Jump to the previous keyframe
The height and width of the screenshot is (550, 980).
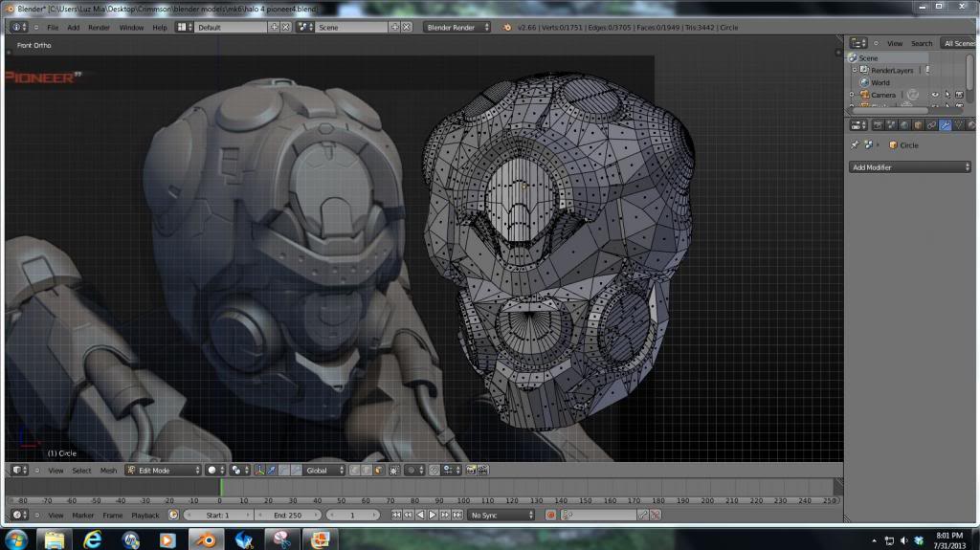click(x=408, y=515)
